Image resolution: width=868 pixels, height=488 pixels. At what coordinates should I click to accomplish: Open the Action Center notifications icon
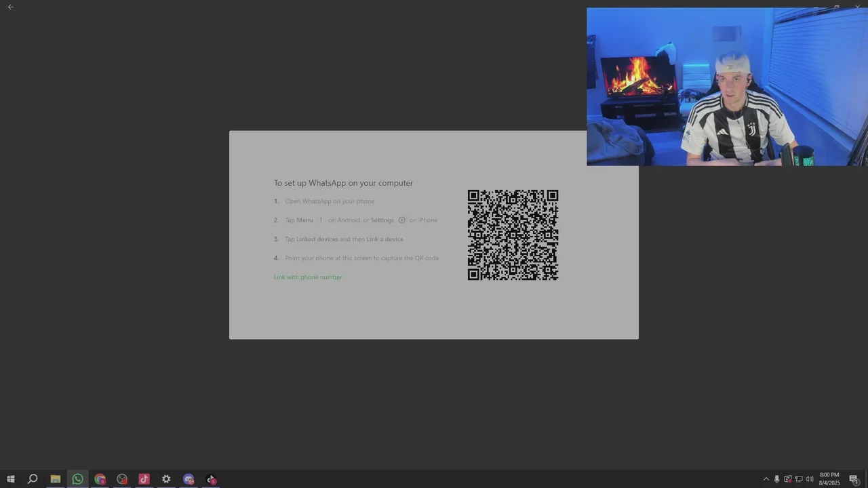tap(854, 479)
